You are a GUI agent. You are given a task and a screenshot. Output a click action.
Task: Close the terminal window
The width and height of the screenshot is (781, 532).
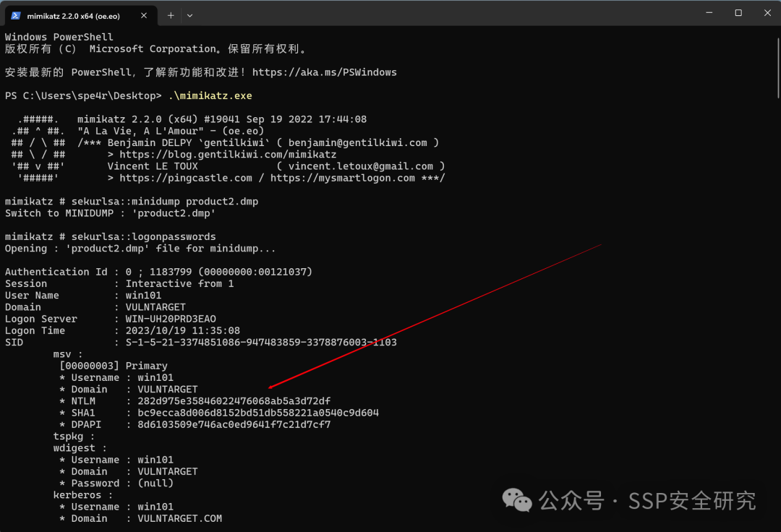[x=767, y=13]
